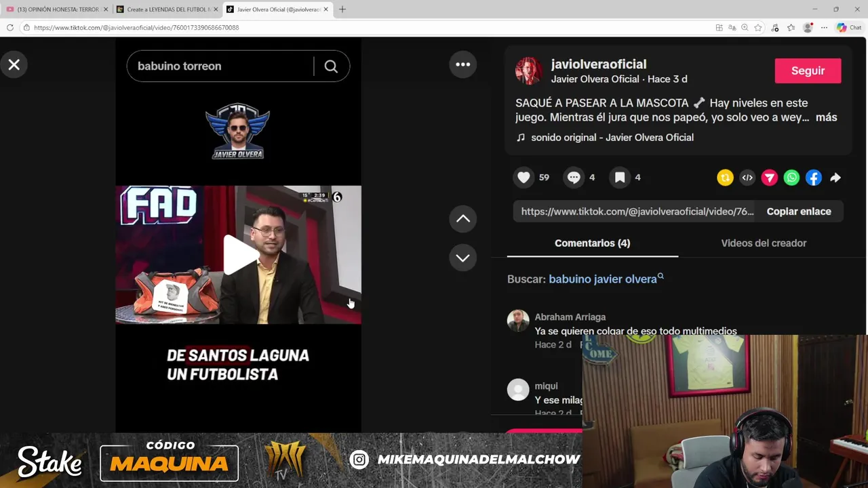868x488 pixels.
Task: Switch to 'OPINIÓN HONESTA: TERROR' browser tab
Action: 57,9
